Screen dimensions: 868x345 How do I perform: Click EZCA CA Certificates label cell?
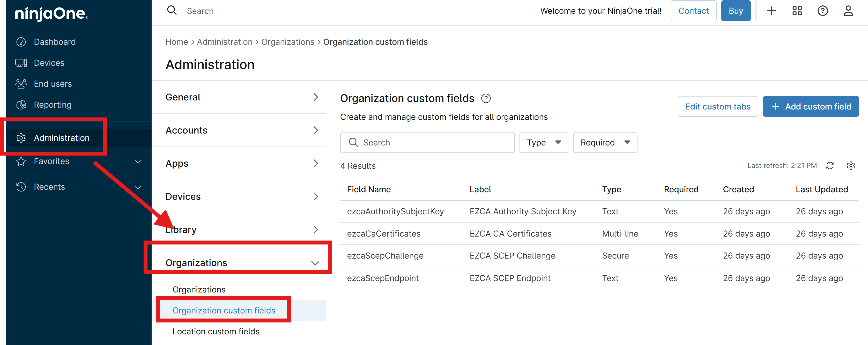coord(510,234)
